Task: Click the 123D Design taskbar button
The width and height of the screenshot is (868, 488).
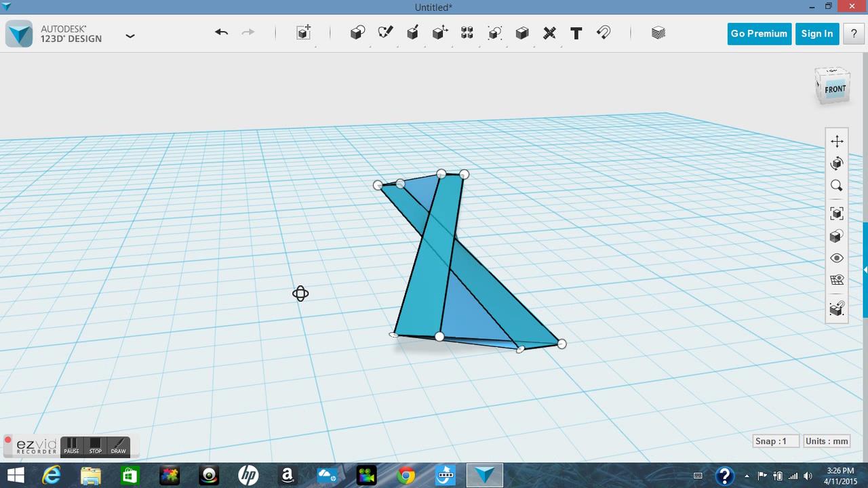Action: coord(484,476)
